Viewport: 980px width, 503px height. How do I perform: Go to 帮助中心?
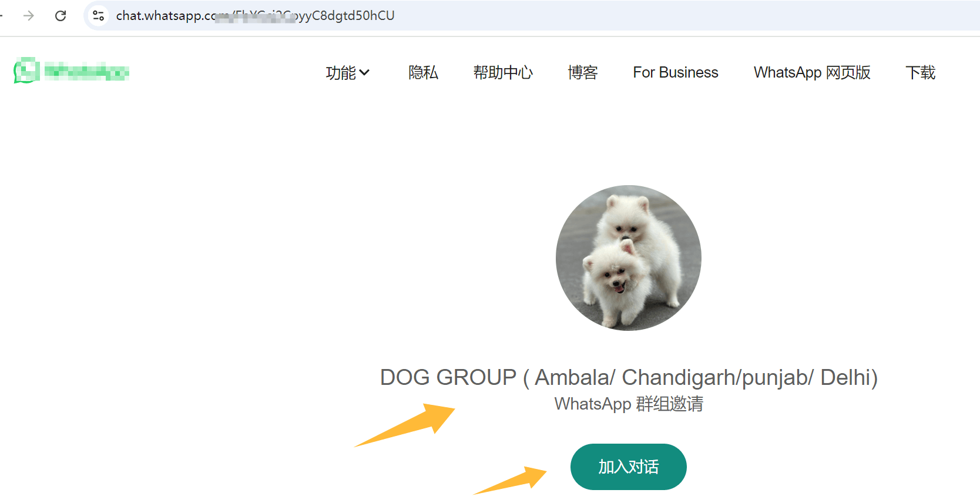[x=503, y=73]
